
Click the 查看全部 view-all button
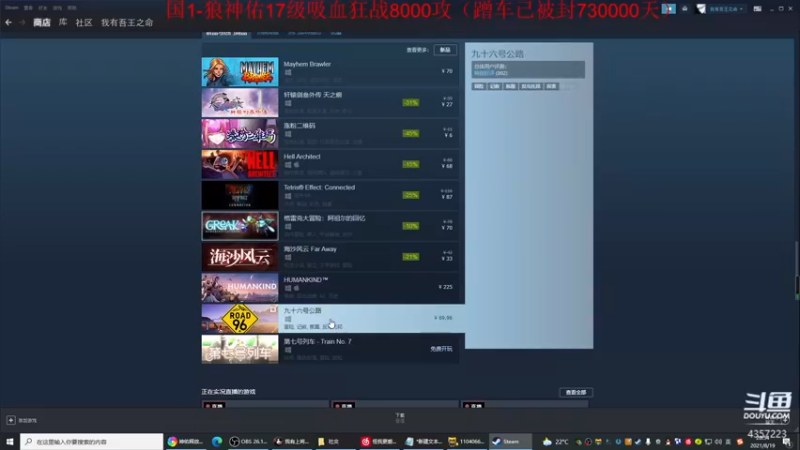[576, 392]
